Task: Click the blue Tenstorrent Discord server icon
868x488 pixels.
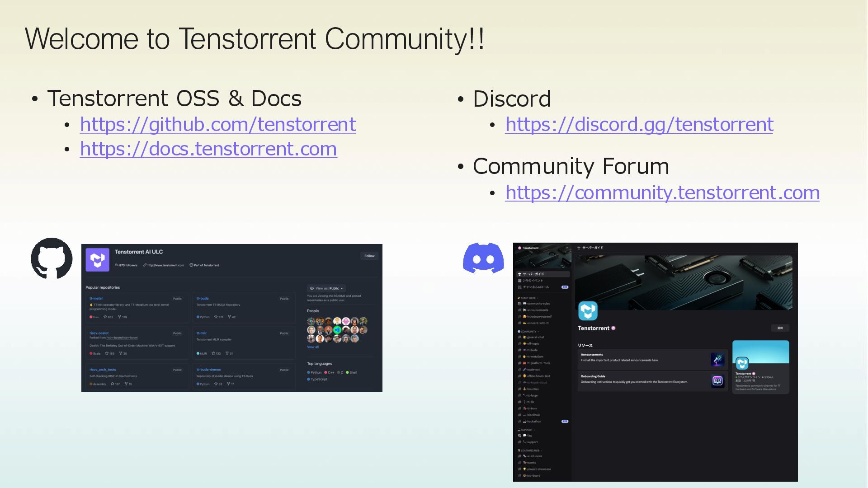Action: 588,311
